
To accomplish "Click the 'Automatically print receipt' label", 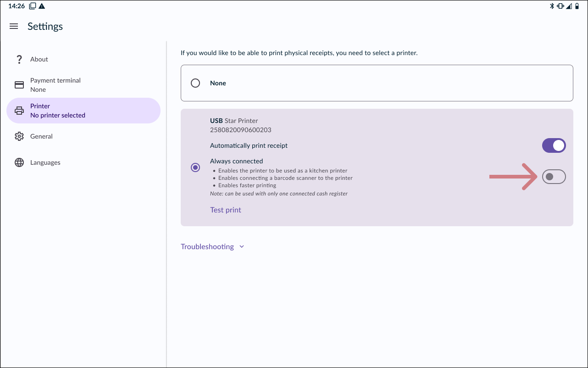I will pos(249,145).
